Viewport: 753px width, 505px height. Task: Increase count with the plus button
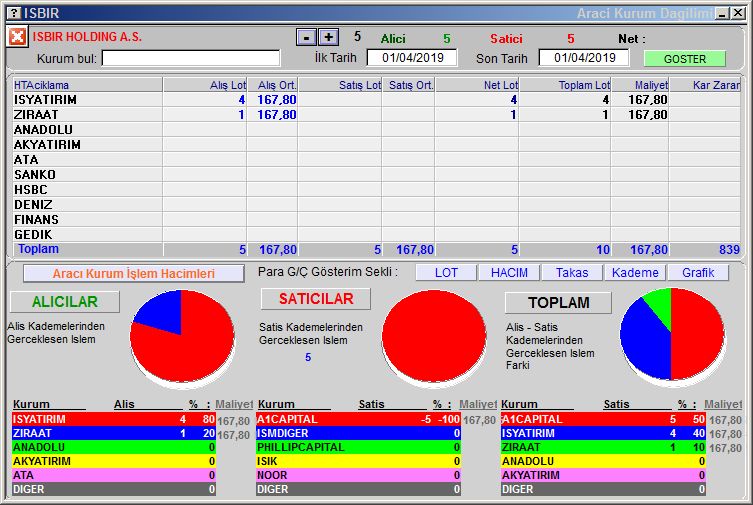[328, 37]
